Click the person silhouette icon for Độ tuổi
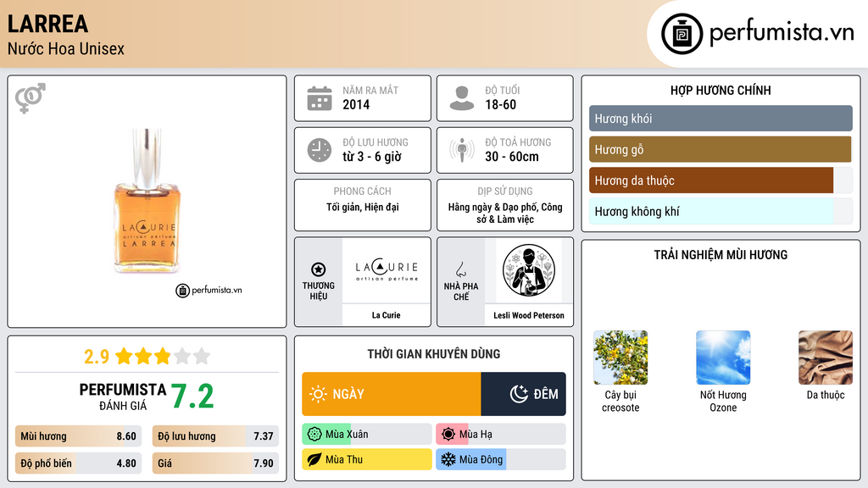868x488 pixels. [x=462, y=98]
